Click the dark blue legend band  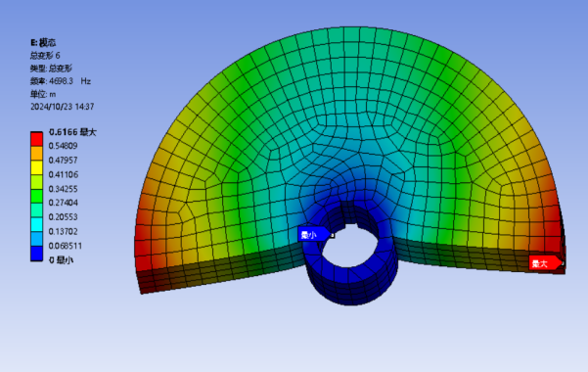click(37, 254)
